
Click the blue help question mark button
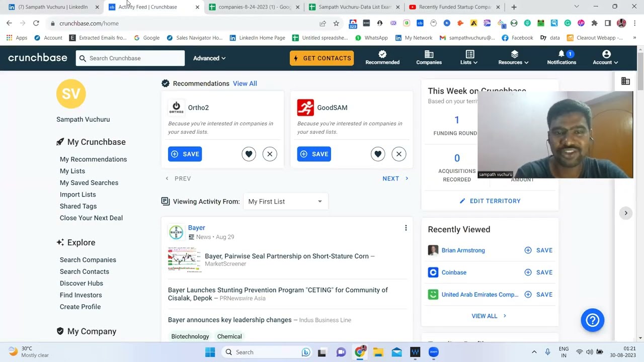tap(592, 320)
